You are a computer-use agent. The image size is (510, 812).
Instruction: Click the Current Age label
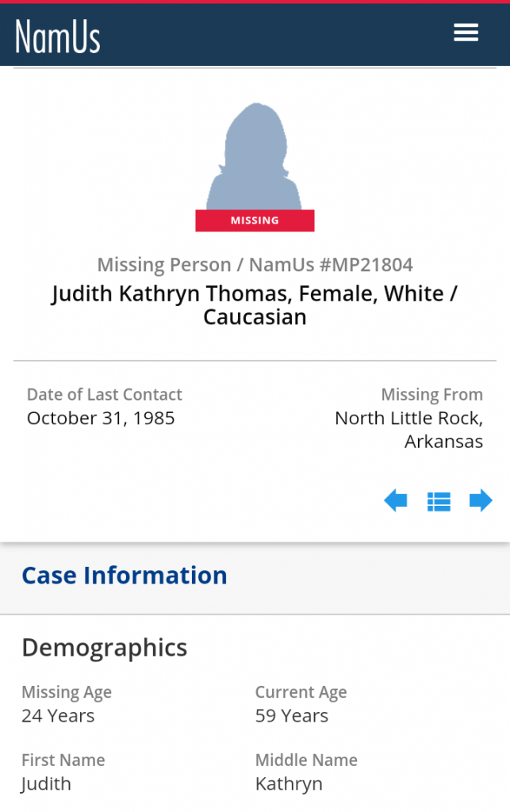[301, 692]
